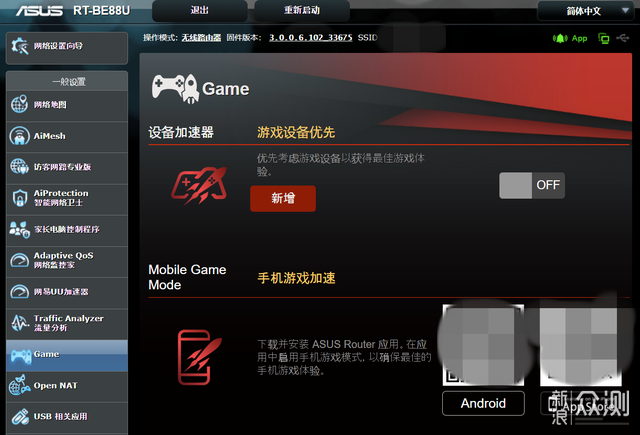Click the SSID label in header

tap(367, 38)
